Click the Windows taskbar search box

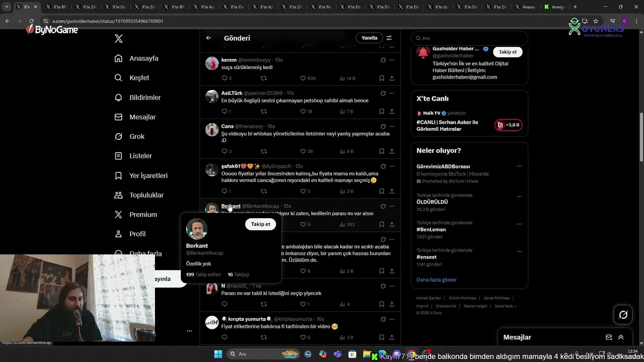pyautogui.click(x=263, y=354)
